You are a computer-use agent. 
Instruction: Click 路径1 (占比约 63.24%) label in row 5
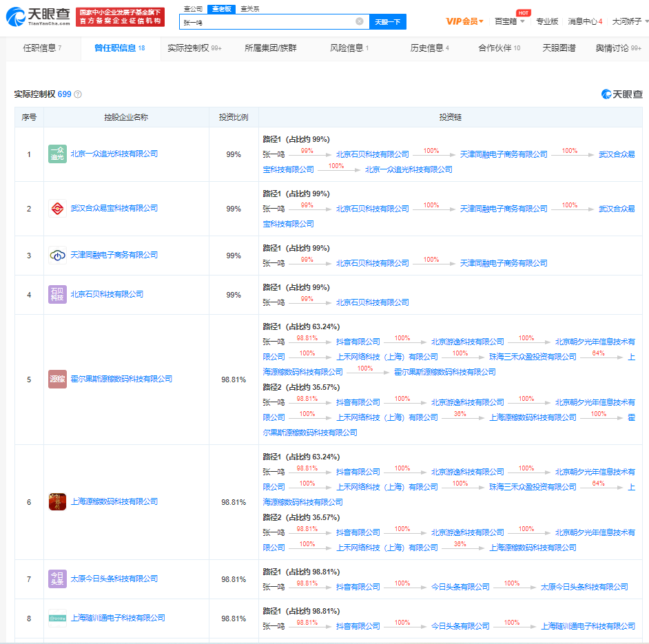tap(301, 326)
